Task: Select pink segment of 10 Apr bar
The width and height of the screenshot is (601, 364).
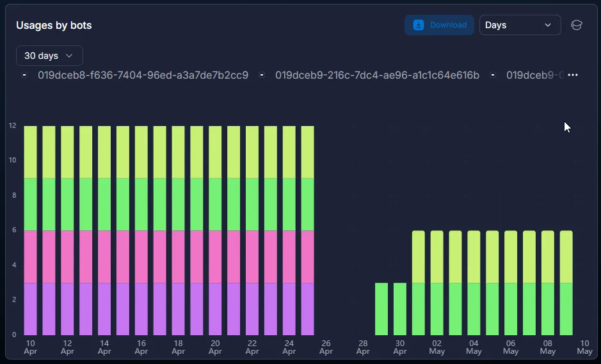Action: [x=30, y=257]
